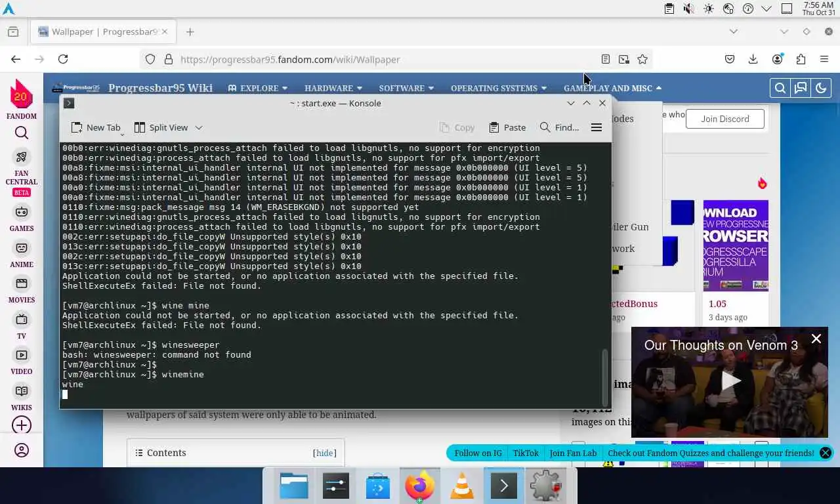
Task: Open Firefox recent browsing view icon
Action: 13,31
